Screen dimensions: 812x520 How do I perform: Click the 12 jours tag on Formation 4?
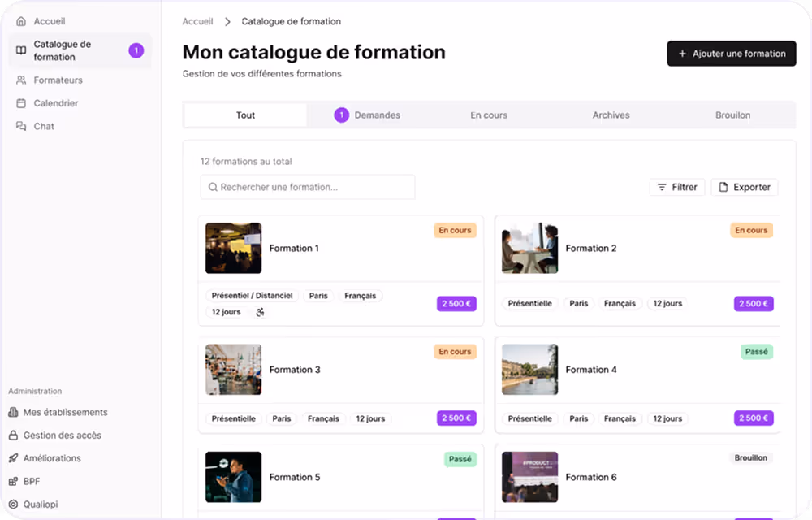pos(667,418)
